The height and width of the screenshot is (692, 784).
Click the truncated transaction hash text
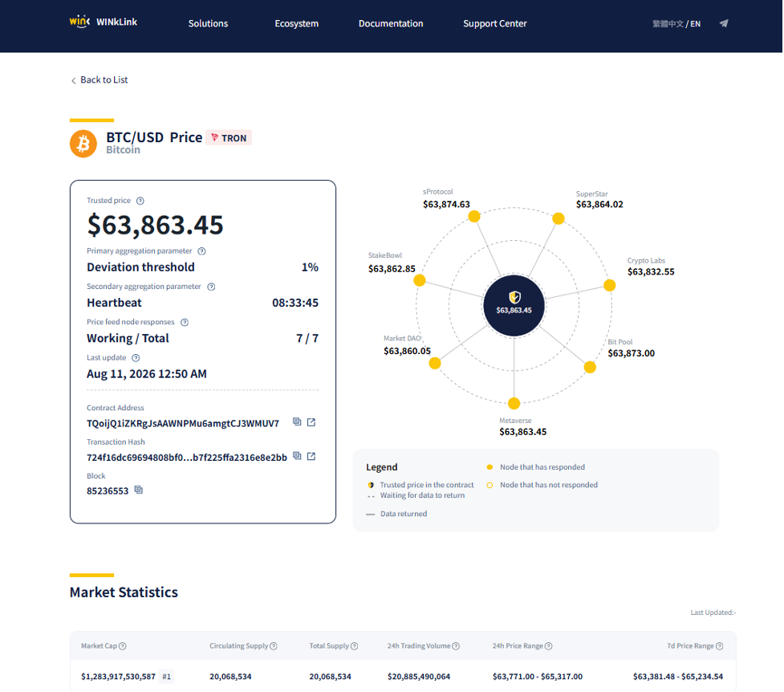pos(186,458)
